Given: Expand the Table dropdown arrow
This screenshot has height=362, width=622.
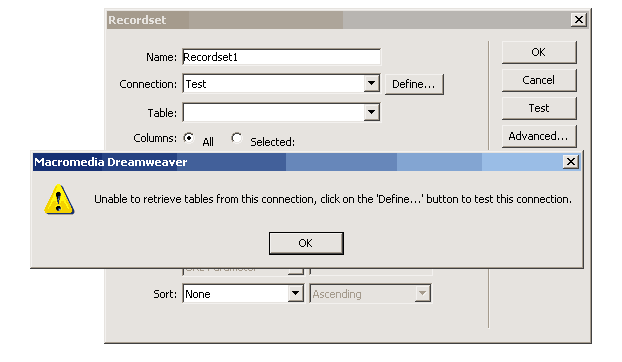Looking at the screenshot, I should [x=371, y=112].
